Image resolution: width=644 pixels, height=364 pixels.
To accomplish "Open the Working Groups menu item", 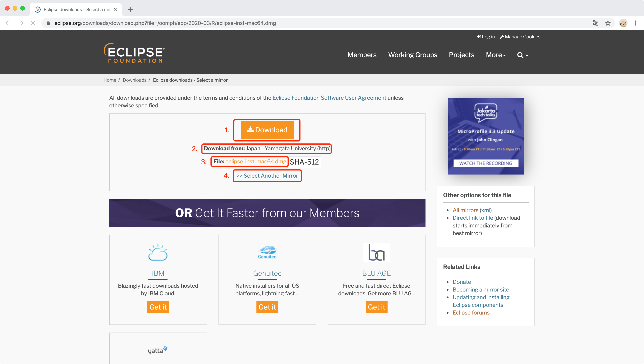I will (413, 55).
